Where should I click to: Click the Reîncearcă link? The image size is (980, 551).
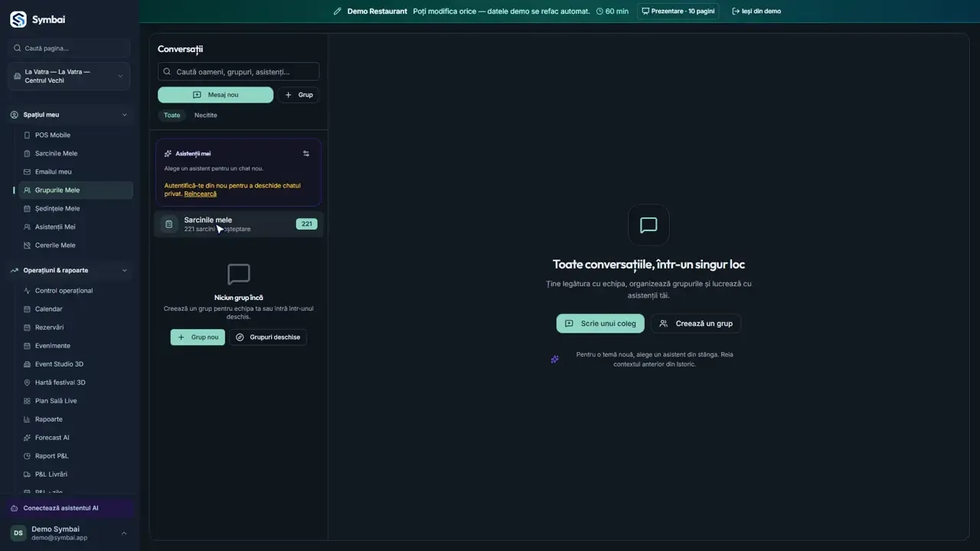point(201,194)
